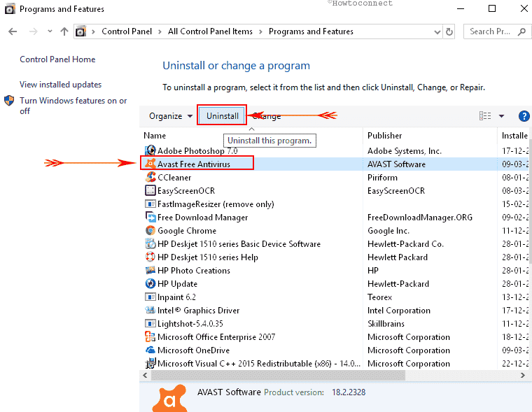The image size is (532, 412).
Task: Open the Organize dropdown menu
Action: [x=171, y=116]
